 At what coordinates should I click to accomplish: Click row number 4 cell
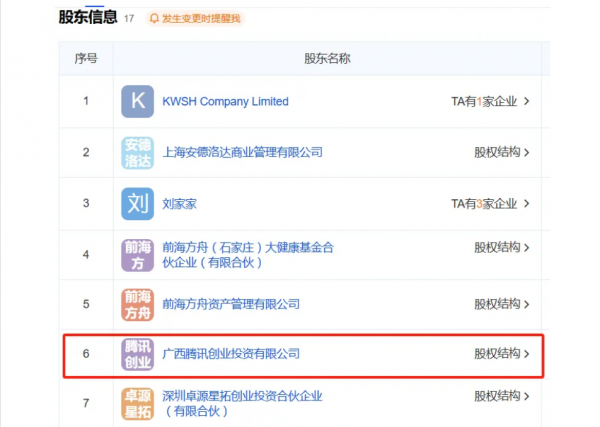pyautogui.click(x=86, y=255)
